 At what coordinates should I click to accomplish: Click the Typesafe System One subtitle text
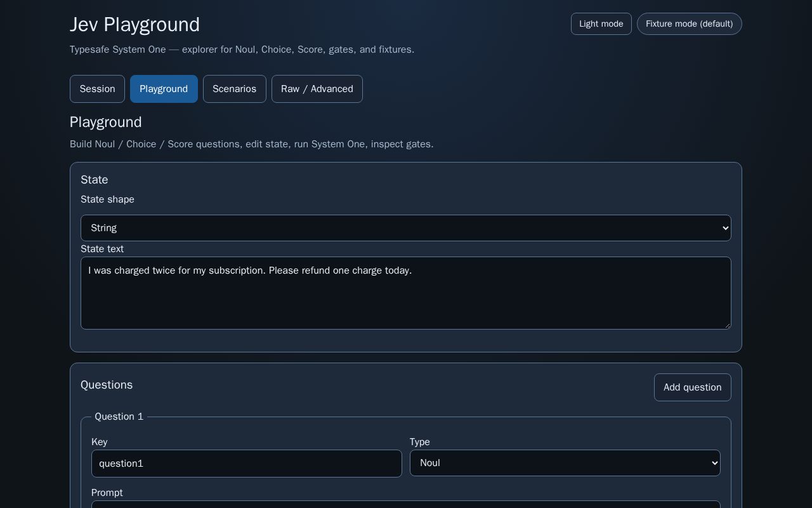[x=242, y=50]
